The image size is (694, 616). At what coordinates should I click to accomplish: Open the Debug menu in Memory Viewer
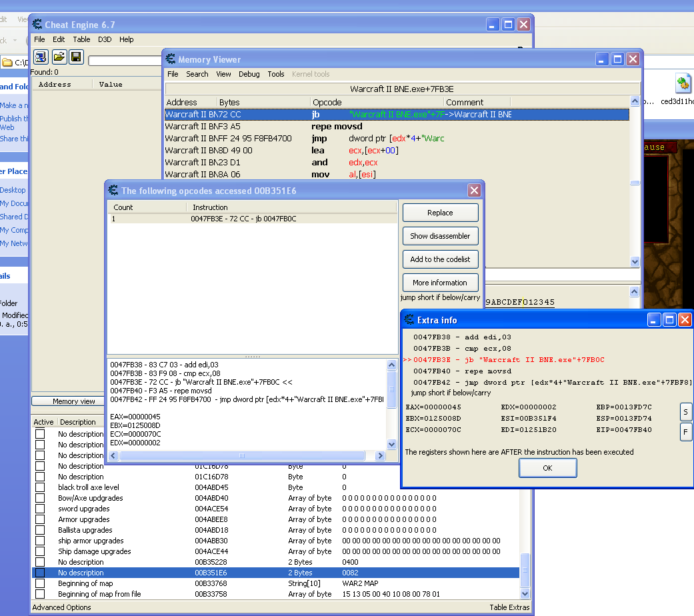(249, 74)
